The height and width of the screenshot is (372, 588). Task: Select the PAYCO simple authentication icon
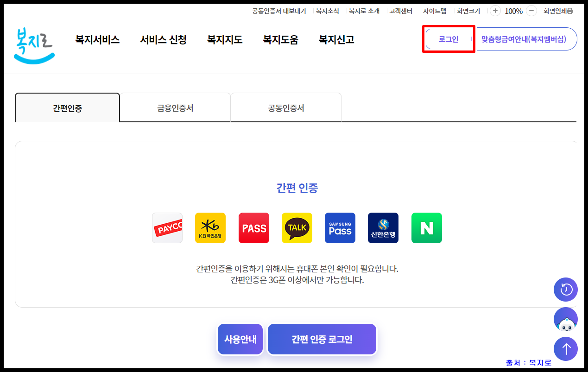167,227
